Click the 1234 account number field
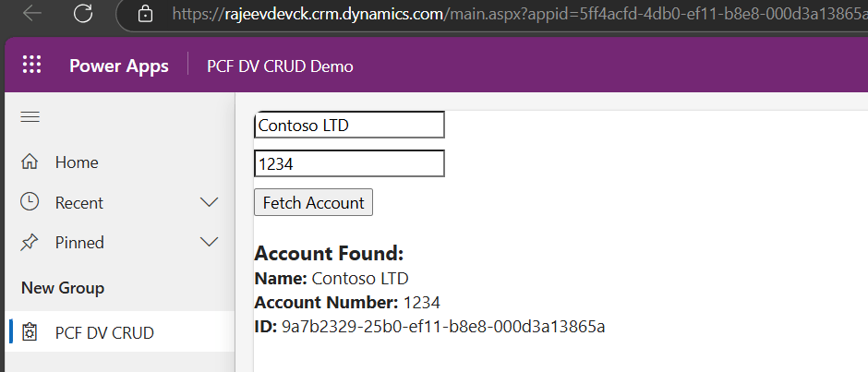The image size is (868, 372). point(349,164)
